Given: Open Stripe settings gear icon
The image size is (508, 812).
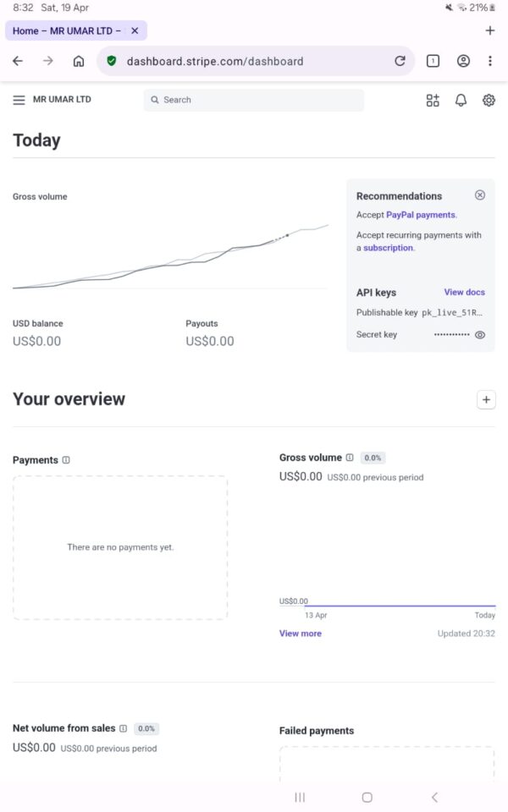Looking at the screenshot, I should (489, 100).
